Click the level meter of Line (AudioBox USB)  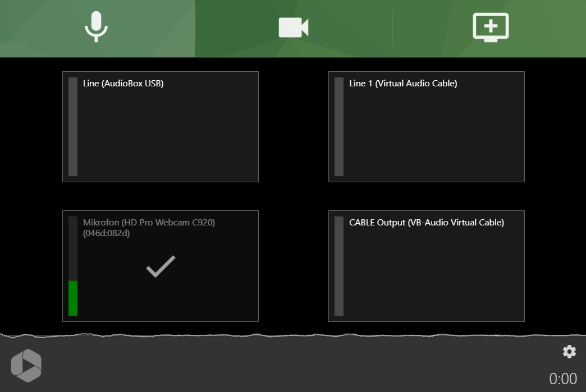(x=73, y=127)
